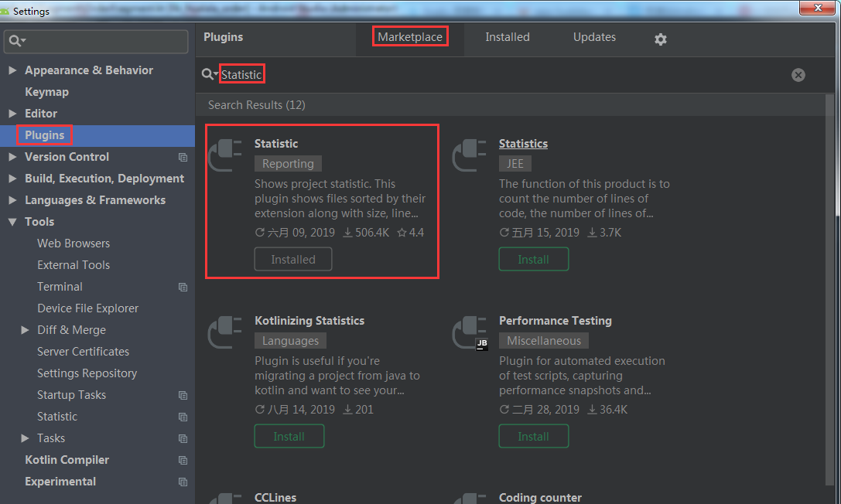Expand Diff & Merge subsection
841x504 pixels.
coord(25,330)
